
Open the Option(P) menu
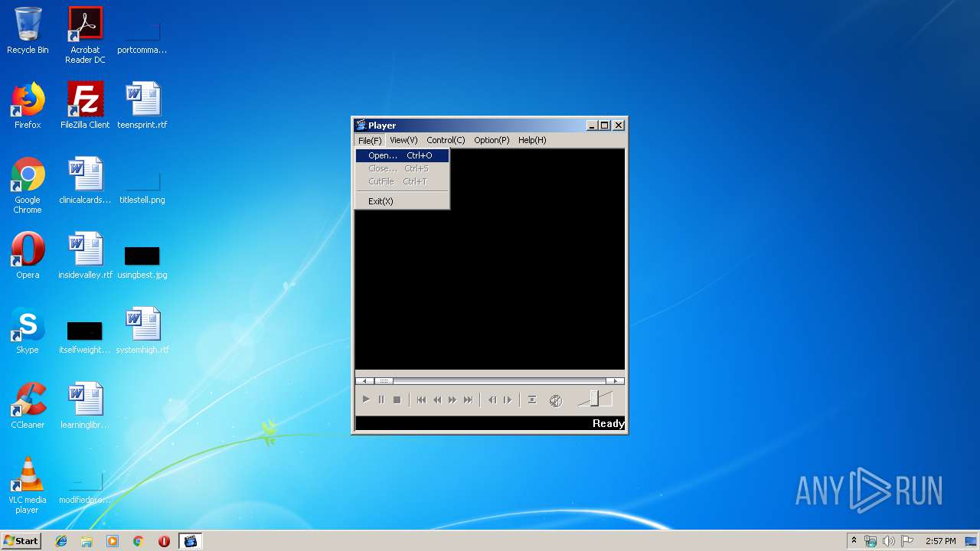pos(492,140)
